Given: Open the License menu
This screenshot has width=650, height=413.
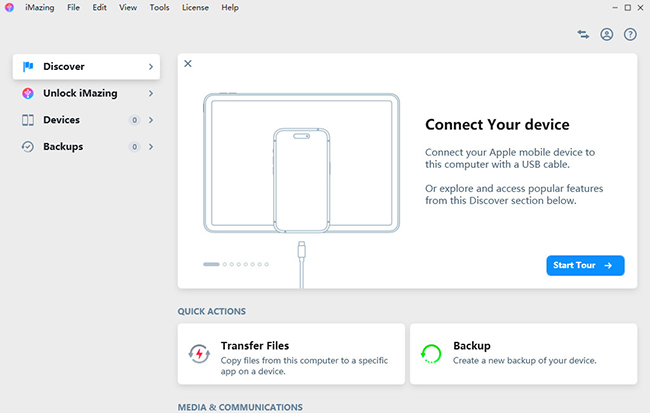Looking at the screenshot, I should pyautogui.click(x=195, y=7).
